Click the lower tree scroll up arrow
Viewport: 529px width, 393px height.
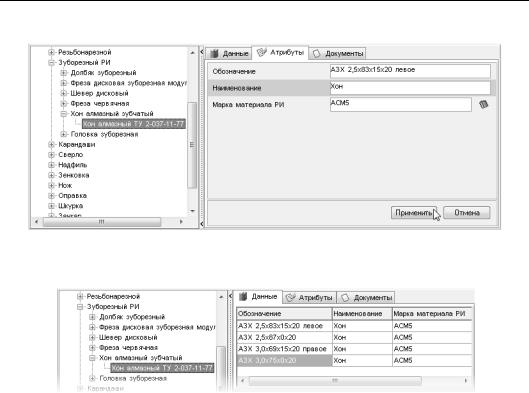point(221,297)
